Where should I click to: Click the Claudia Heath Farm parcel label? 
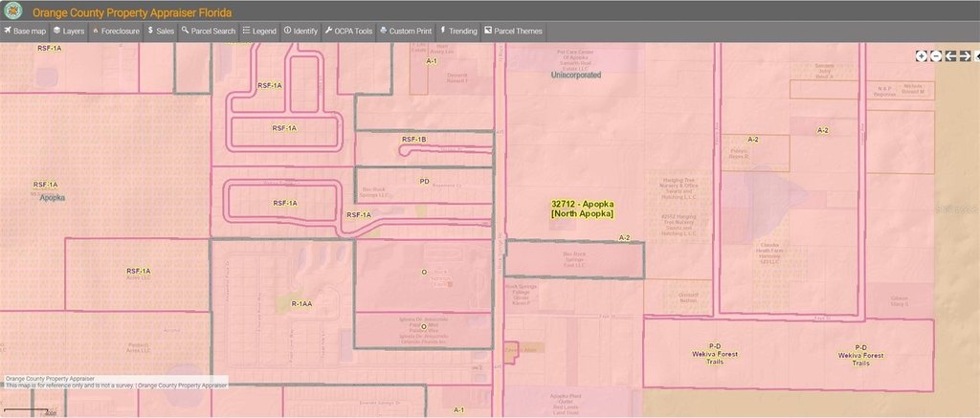(x=768, y=253)
